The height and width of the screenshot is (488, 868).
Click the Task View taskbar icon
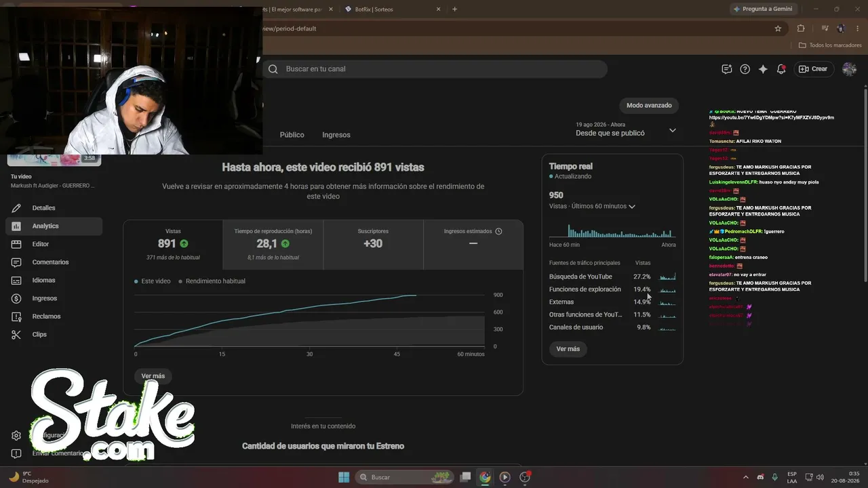465,477
